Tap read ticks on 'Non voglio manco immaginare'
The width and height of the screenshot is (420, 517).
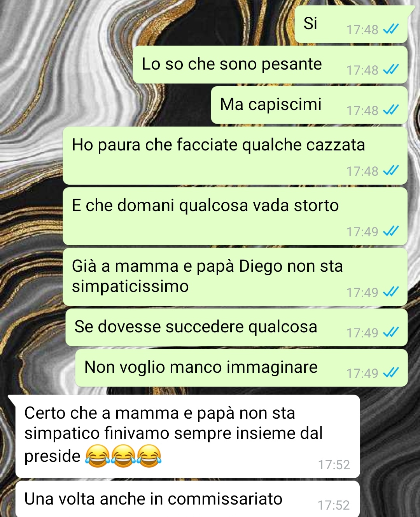pos(391,373)
